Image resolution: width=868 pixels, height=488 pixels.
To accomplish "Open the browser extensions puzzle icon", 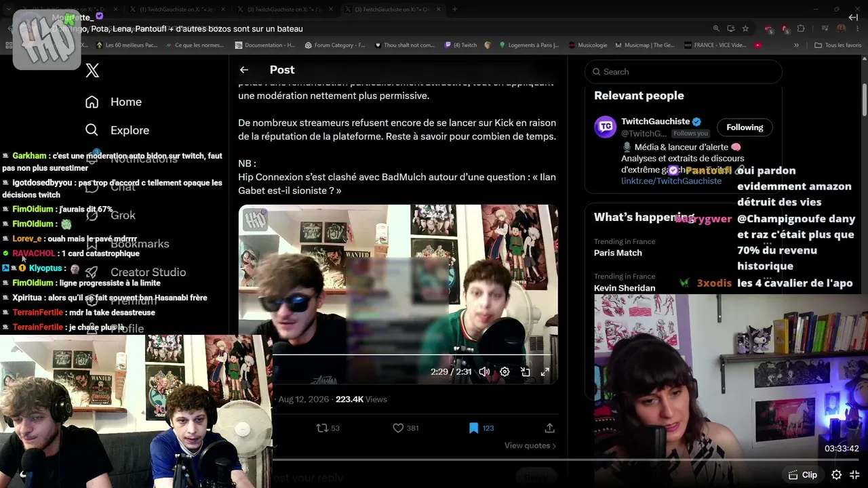I will 801,28.
